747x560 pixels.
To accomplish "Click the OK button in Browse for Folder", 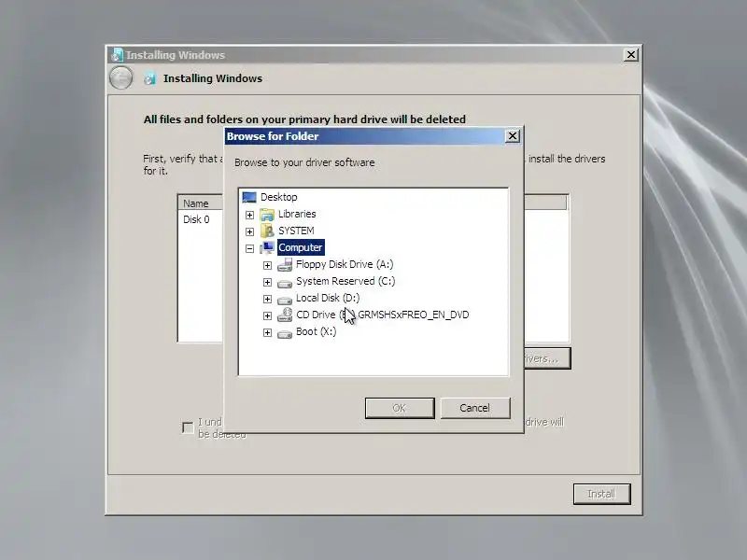I will click(400, 408).
